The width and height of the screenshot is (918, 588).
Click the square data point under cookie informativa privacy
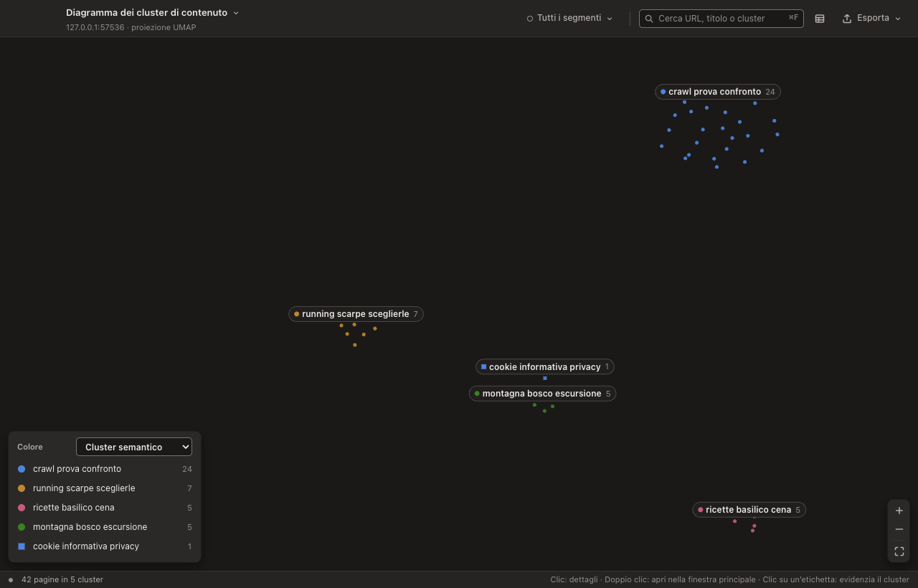point(545,378)
